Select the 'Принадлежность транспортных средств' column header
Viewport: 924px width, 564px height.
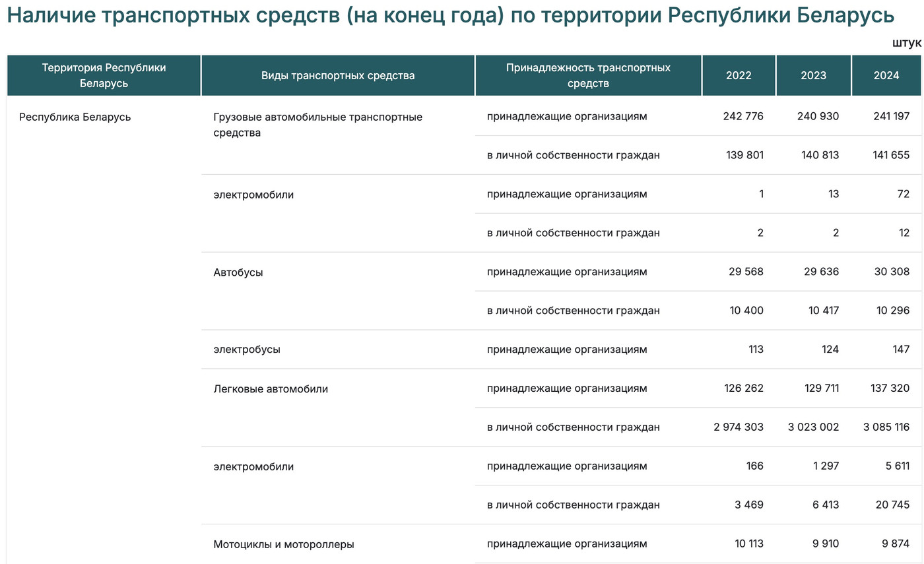588,75
